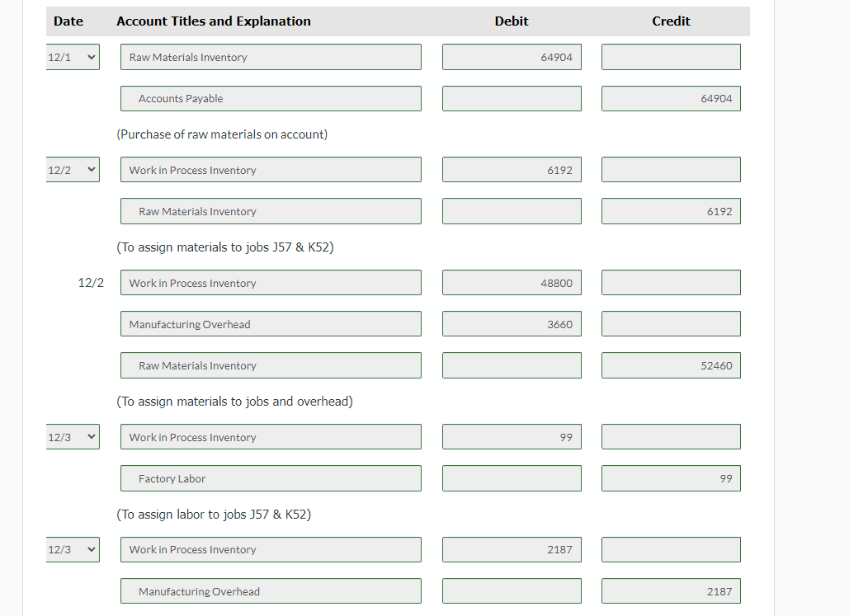The image size is (849, 616).
Task: Open the 12/3 dropdown beside the 99 debit row
Action: (x=73, y=437)
